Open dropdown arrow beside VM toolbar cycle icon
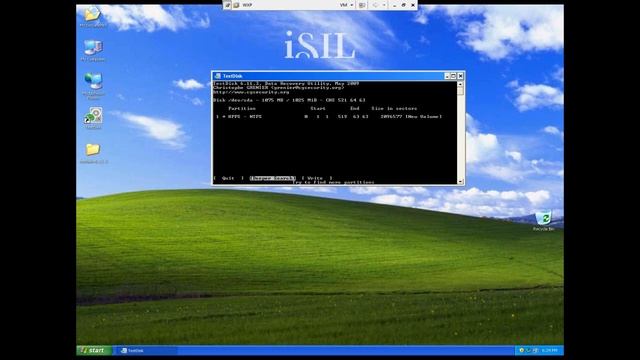This screenshot has width=640, height=360. tap(384, 5)
